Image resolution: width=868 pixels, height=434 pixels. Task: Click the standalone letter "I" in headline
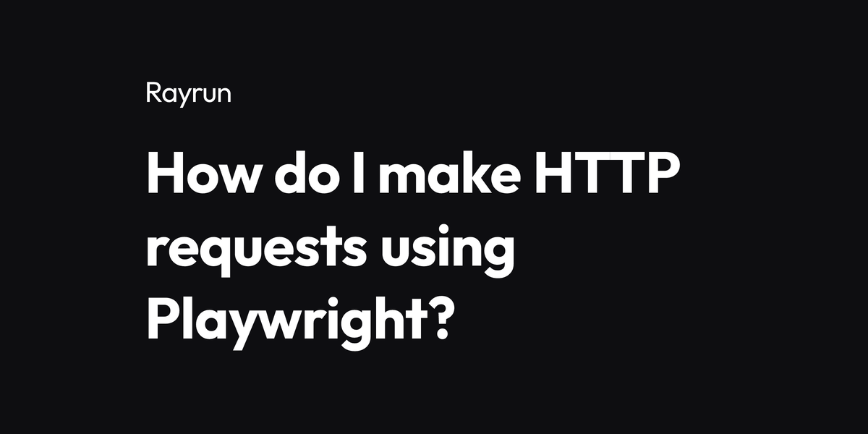point(356,174)
